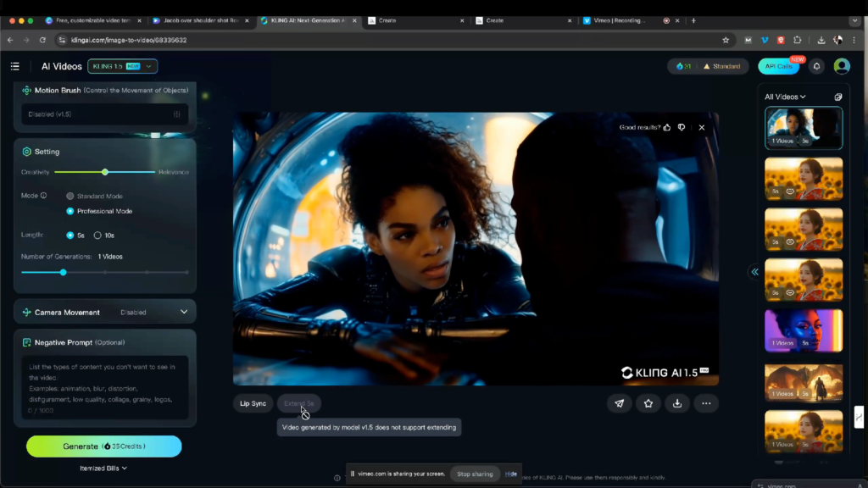Select Standard Mode radio button
Viewport: 868px width, 488px height.
coord(70,196)
